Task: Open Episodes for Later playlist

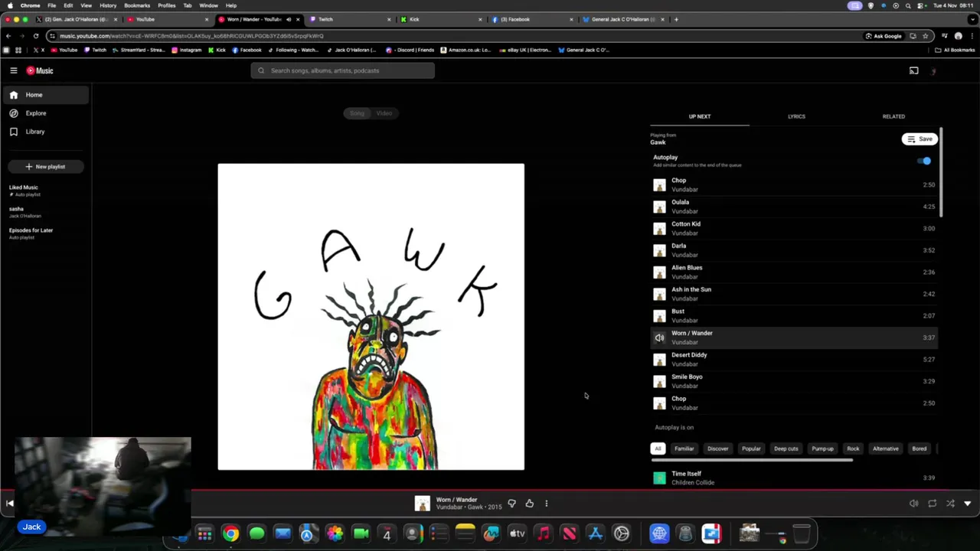Action: click(x=31, y=233)
